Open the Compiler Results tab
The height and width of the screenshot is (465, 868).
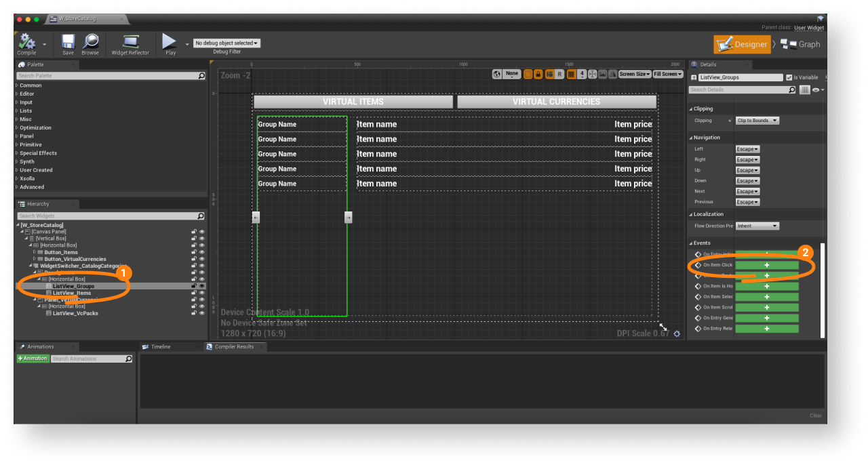coord(234,347)
